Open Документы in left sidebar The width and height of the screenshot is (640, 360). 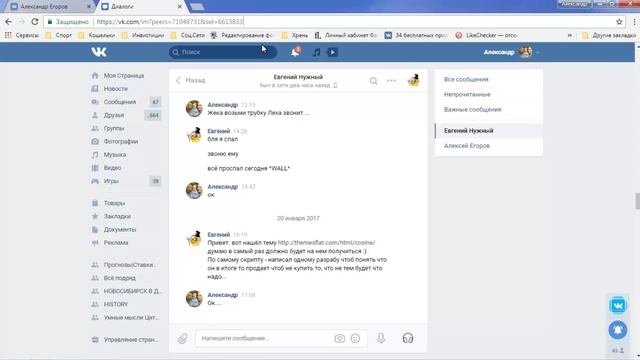[x=120, y=229]
